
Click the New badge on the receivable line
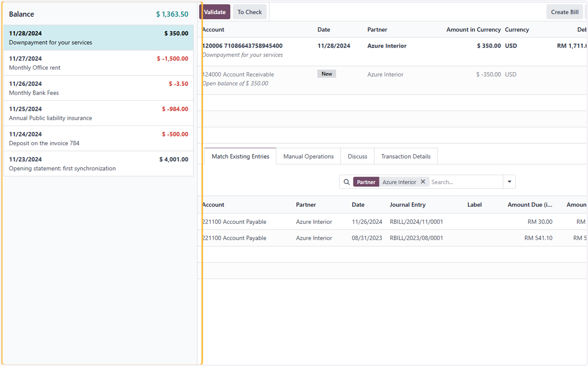tap(327, 74)
